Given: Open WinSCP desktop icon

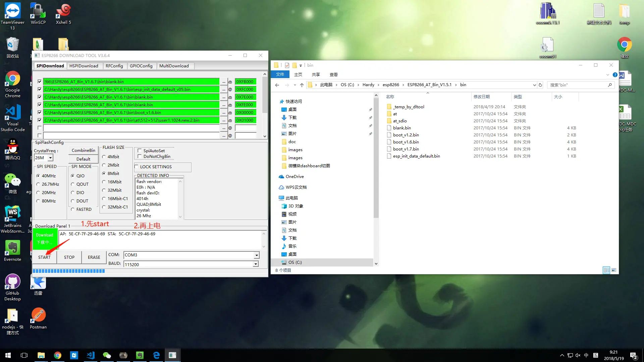Looking at the screenshot, I should tap(38, 13).
